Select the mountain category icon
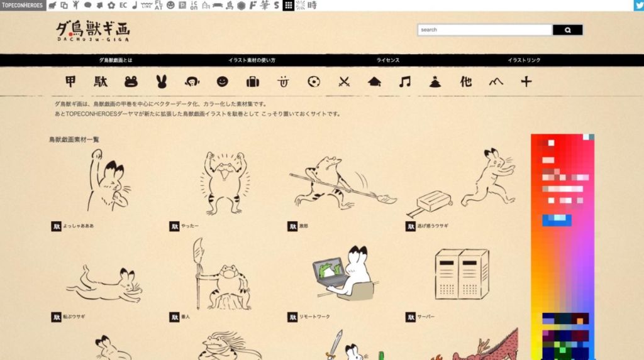644x360 pixels. click(x=496, y=82)
